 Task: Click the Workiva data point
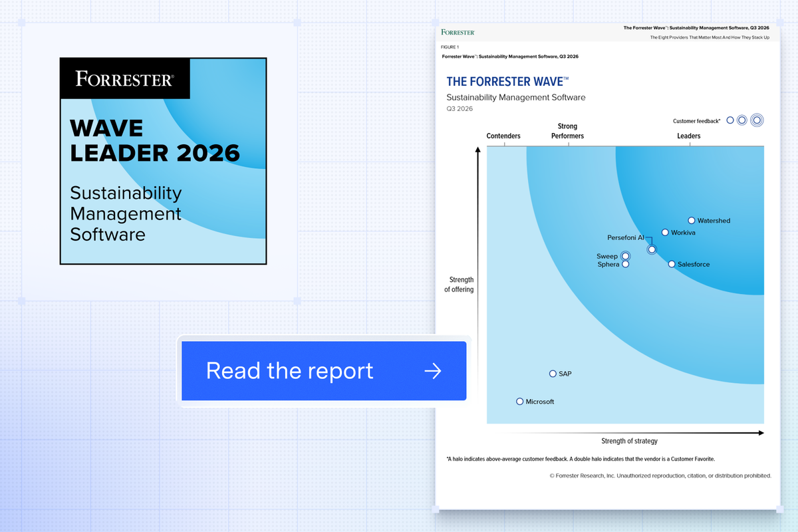click(665, 233)
